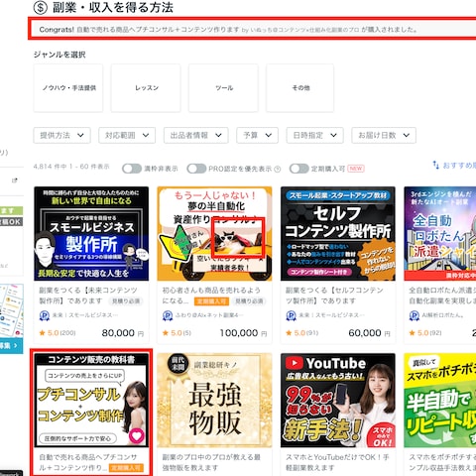Click the 副業・収入を得る方法 page heading

click(113, 8)
